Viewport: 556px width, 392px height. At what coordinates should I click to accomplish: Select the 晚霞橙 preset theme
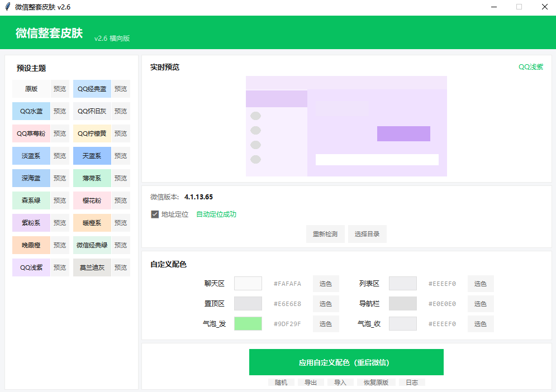31,245
